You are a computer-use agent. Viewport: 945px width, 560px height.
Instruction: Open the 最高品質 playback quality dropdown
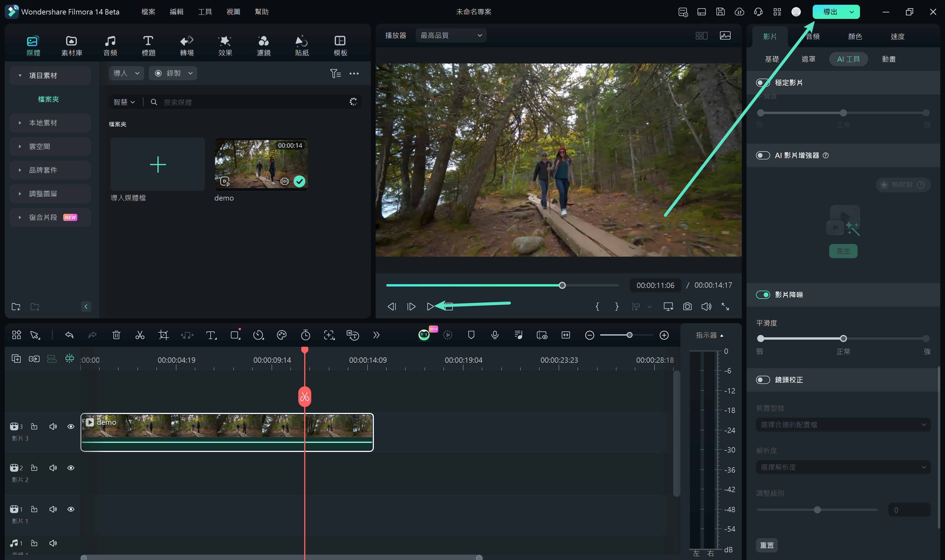(x=451, y=35)
